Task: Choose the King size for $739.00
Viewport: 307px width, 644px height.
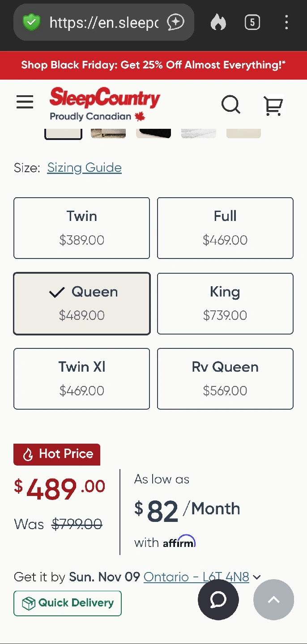Action: tap(225, 303)
